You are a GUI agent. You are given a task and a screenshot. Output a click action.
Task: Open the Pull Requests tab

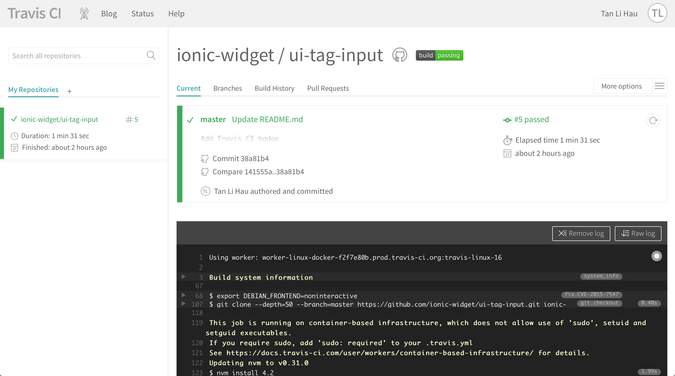point(328,88)
